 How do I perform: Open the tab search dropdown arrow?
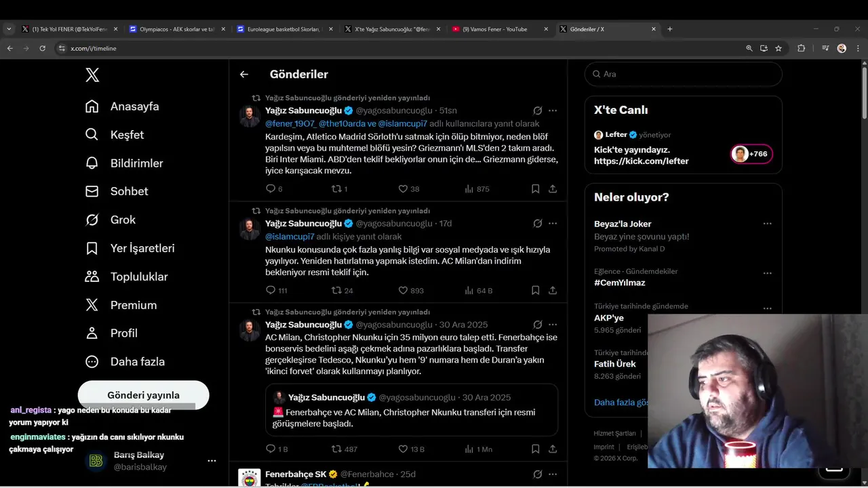(x=9, y=29)
